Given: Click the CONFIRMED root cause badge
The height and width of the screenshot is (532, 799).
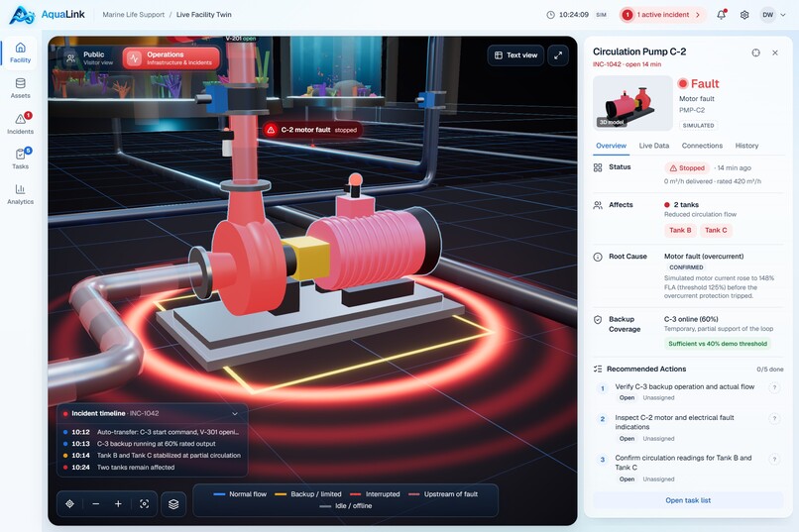Looking at the screenshot, I should click(x=686, y=267).
